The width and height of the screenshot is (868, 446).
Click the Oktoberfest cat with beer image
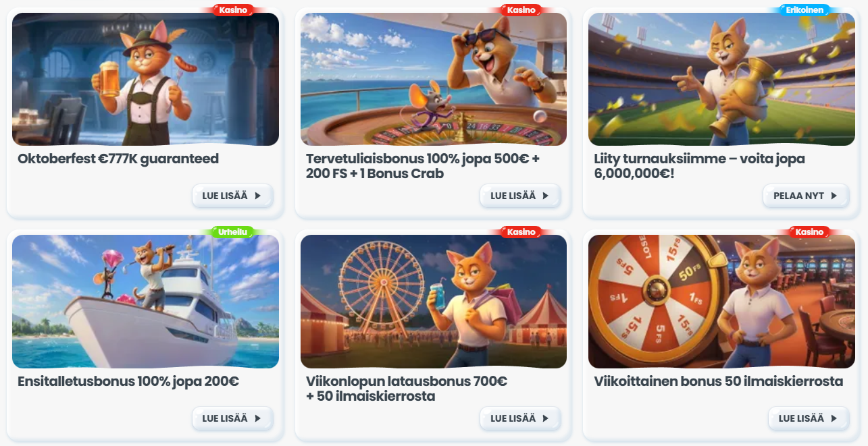[145, 79]
